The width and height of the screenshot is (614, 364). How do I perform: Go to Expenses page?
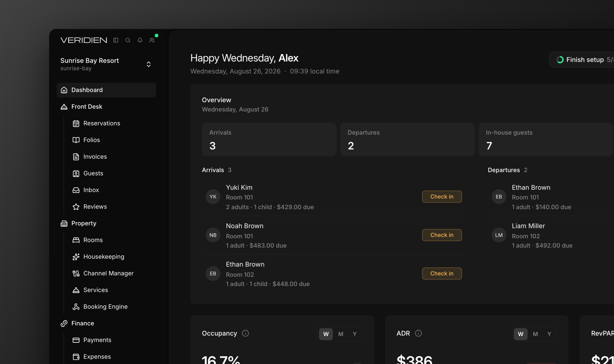[112, 357]
